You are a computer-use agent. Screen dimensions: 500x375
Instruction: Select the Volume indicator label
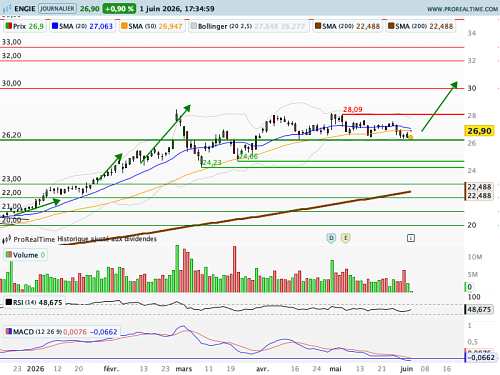25,255
